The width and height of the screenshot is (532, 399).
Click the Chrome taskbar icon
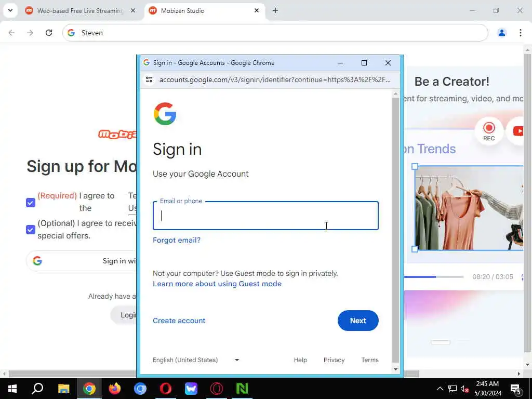89,389
